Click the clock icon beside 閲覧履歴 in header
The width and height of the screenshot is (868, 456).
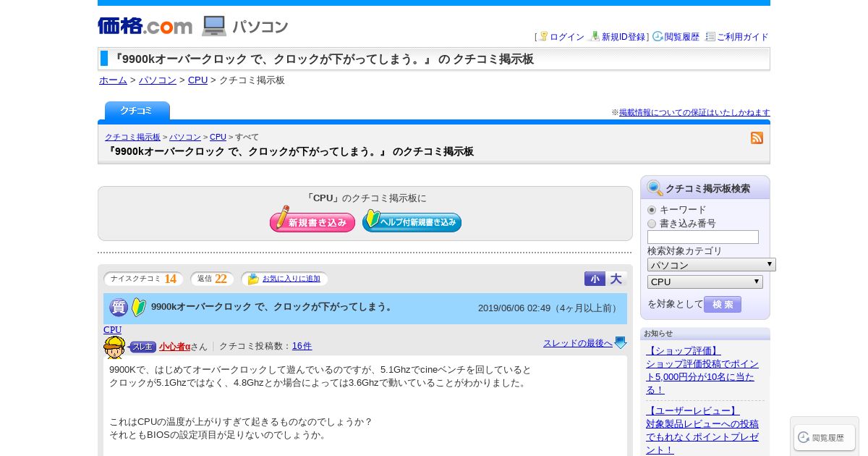(x=658, y=36)
